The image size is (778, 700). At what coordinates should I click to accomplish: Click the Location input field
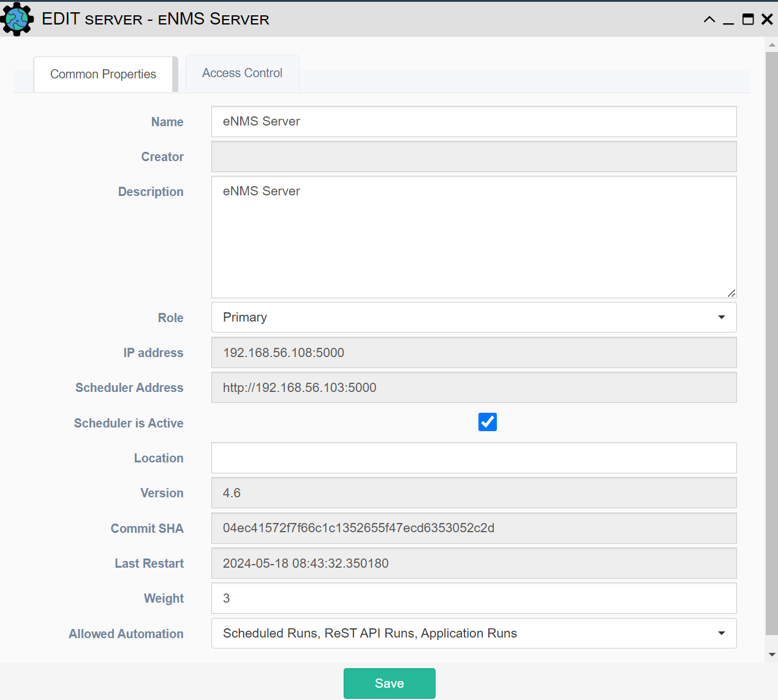(x=474, y=458)
